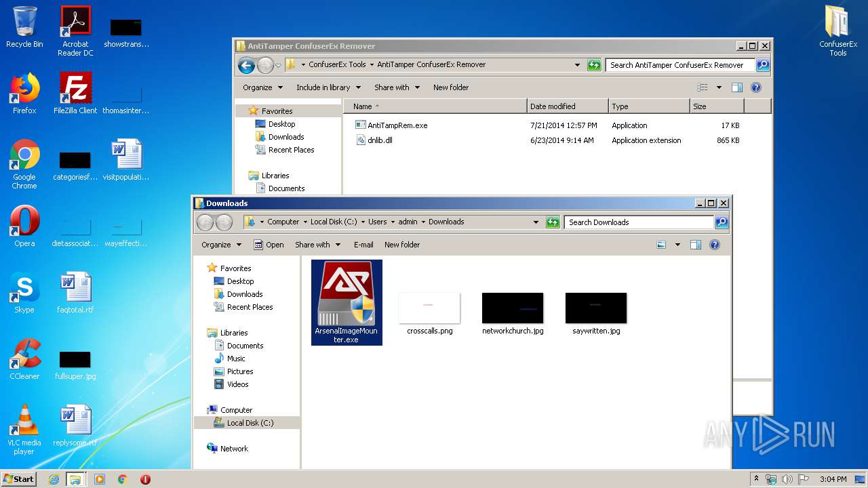The height and width of the screenshot is (488, 868).
Task: Select networkchurch.jpg thumbnail
Action: [x=513, y=314]
